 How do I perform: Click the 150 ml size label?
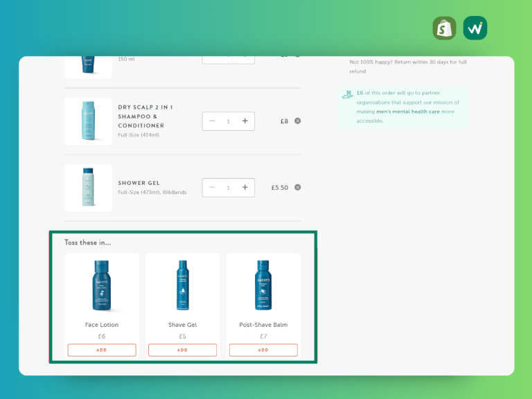[126, 59]
